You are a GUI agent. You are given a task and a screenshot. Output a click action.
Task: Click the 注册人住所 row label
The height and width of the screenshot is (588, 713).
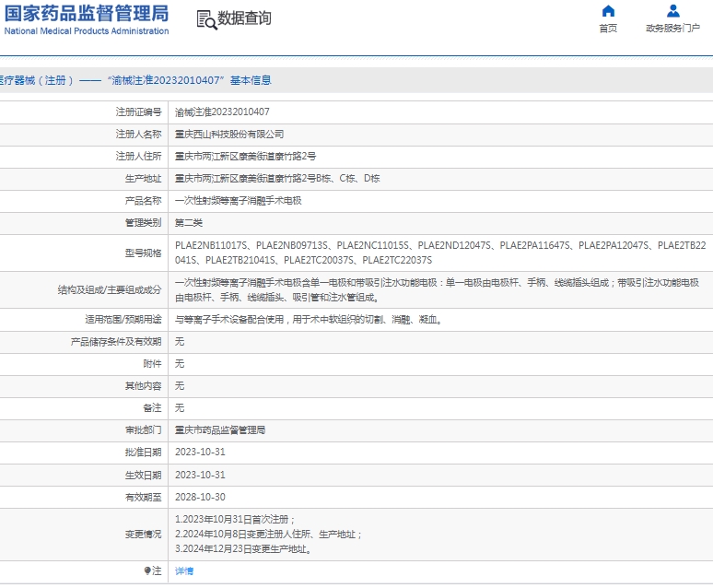139,156
